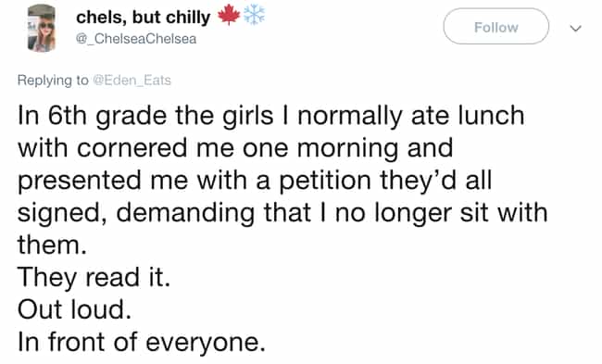Click the line starting In 6th grade
The width and height of the screenshot is (602, 364).
[x=271, y=116]
